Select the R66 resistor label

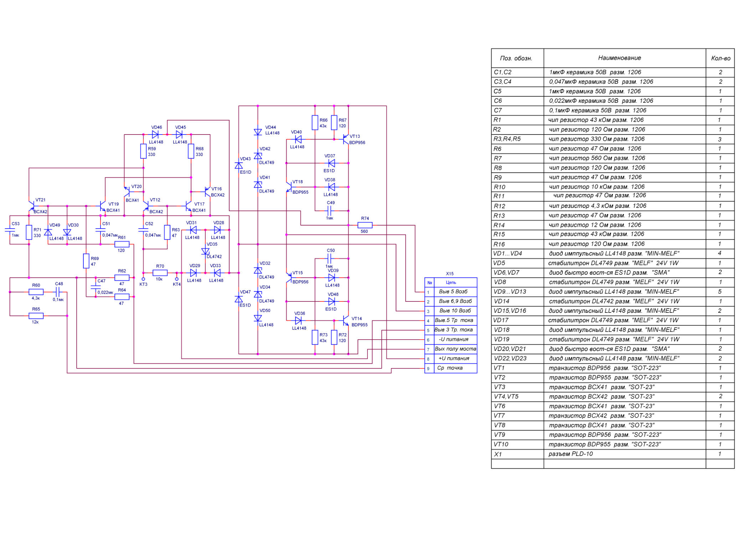click(x=324, y=120)
